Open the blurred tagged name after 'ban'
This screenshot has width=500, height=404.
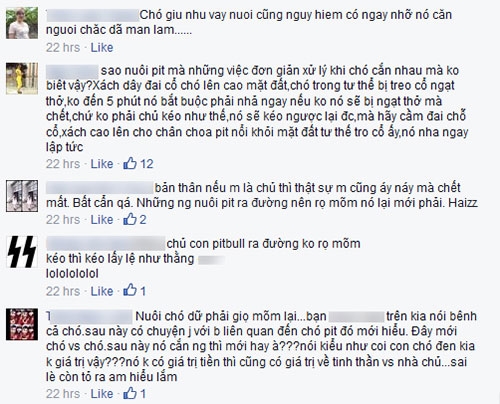pos(357,316)
